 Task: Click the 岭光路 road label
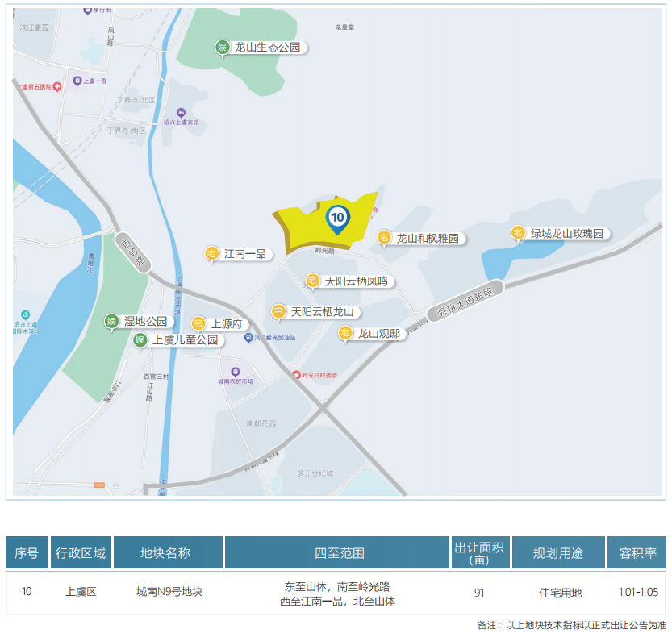[324, 251]
